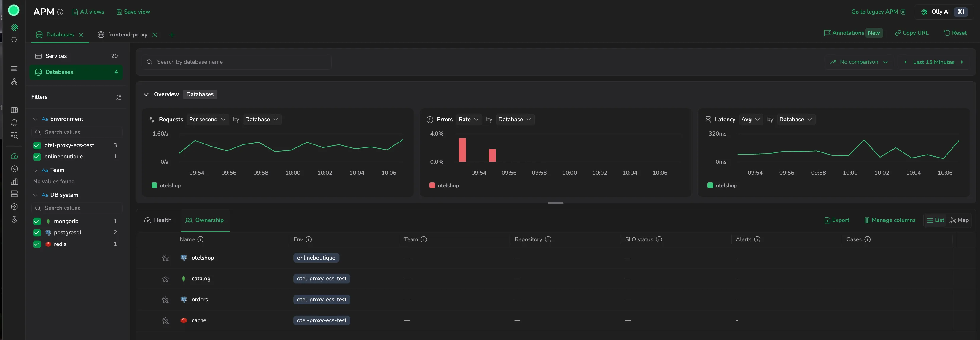The width and height of the screenshot is (980, 340).
Task: Click Copy URL
Action: [x=911, y=33]
